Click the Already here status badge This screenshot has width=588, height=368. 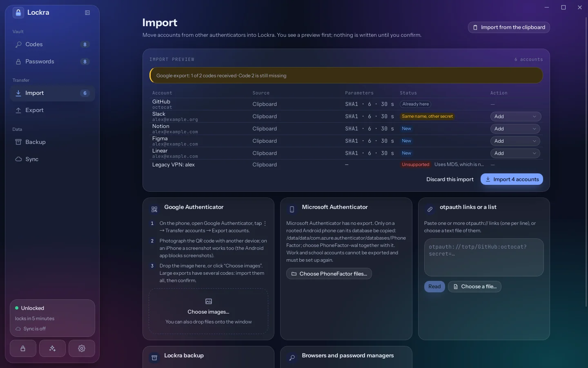click(416, 104)
